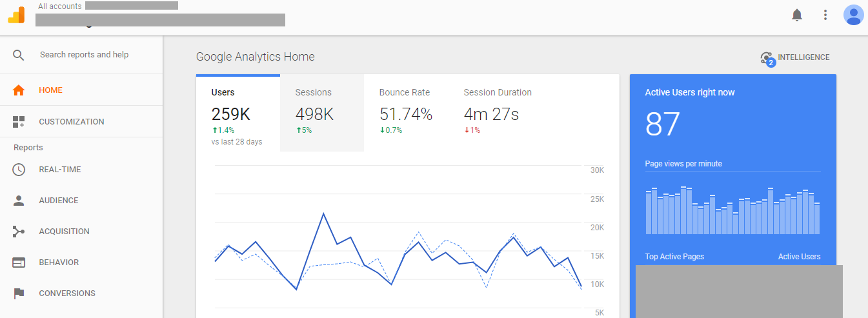Click the Reports section label
The image size is (868, 318).
[x=28, y=148]
